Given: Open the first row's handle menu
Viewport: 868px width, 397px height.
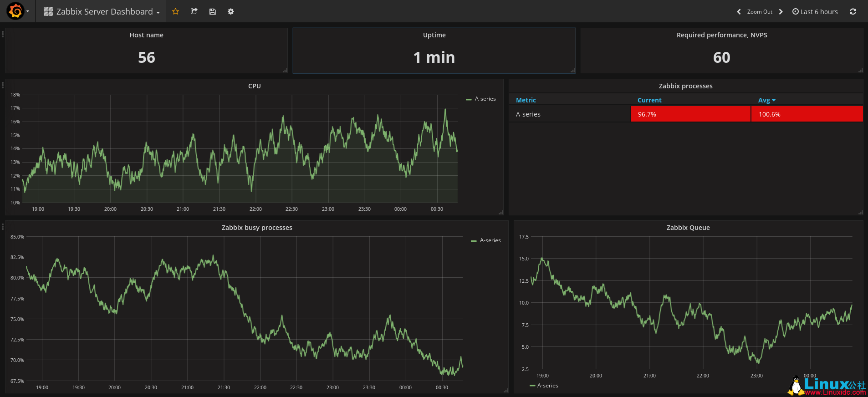Looking at the screenshot, I should click(x=3, y=34).
